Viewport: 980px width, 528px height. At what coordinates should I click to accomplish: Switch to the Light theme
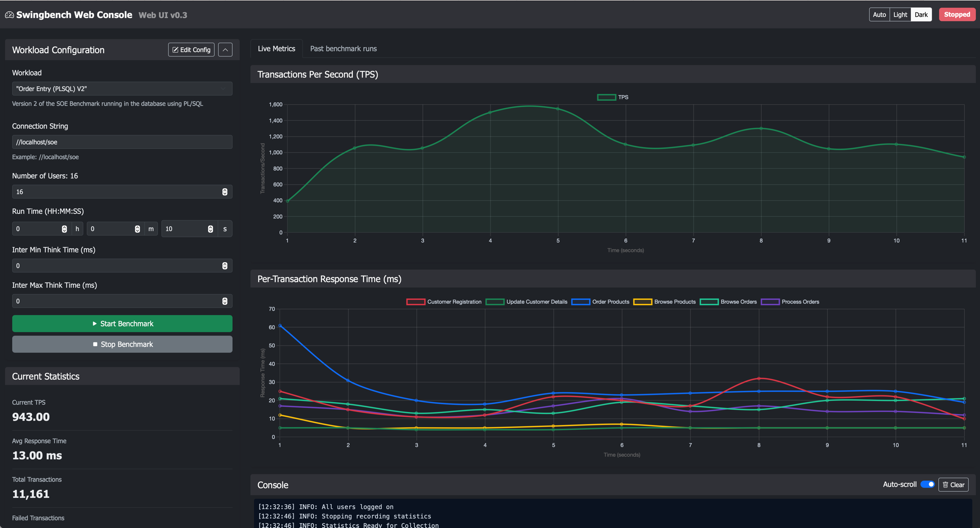(x=900, y=14)
